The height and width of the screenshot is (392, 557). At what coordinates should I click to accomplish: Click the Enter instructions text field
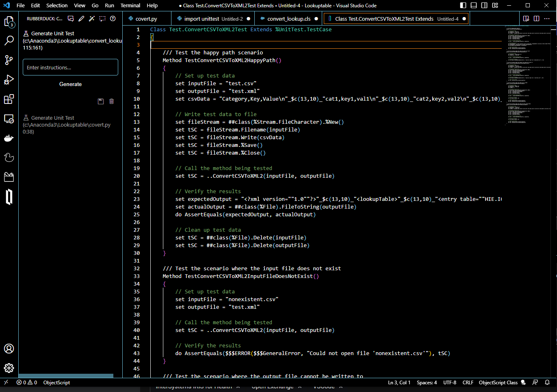(x=70, y=67)
